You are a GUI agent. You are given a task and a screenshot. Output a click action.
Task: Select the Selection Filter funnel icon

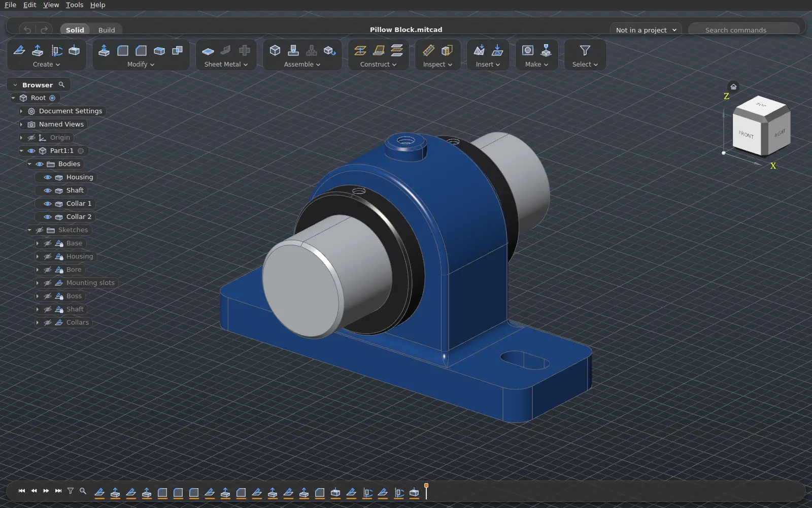click(x=585, y=50)
